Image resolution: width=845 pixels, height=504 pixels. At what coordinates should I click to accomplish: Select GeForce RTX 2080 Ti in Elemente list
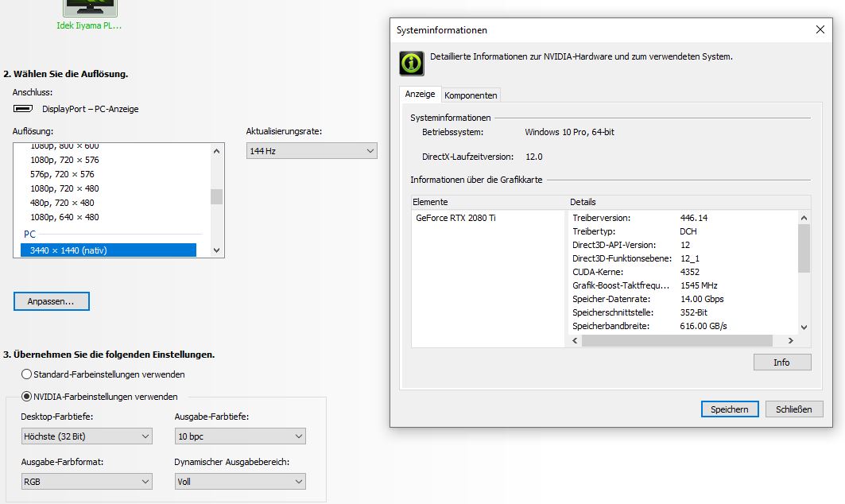pos(455,218)
